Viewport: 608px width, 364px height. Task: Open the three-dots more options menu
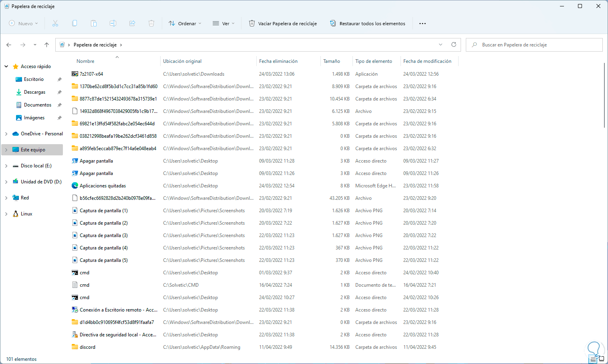click(x=423, y=24)
